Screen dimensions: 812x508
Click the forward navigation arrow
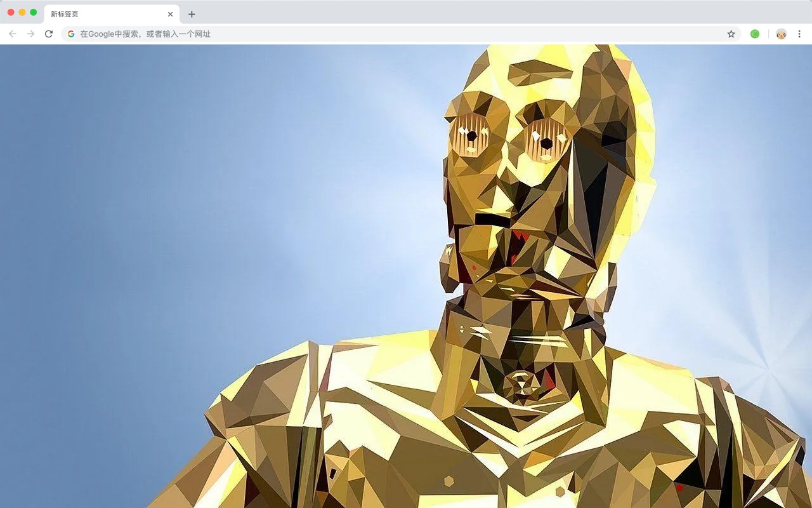[x=30, y=34]
